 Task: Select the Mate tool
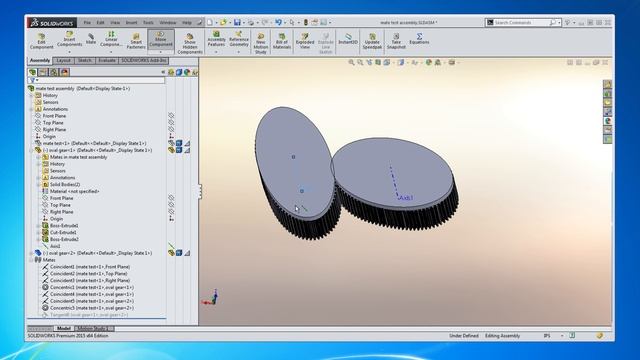[x=91, y=39]
